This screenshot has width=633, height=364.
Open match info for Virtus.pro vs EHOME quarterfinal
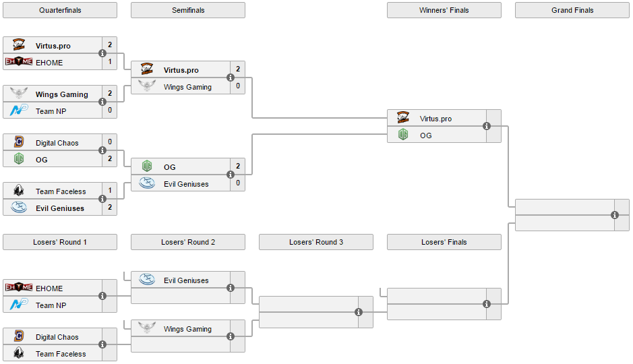click(x=102, y=53)
